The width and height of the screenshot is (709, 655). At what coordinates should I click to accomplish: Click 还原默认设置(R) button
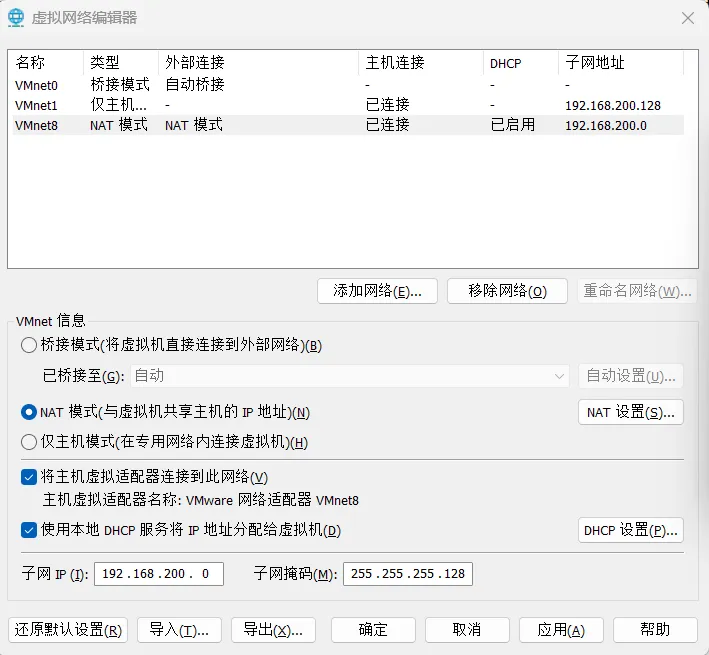click(68, 630)
